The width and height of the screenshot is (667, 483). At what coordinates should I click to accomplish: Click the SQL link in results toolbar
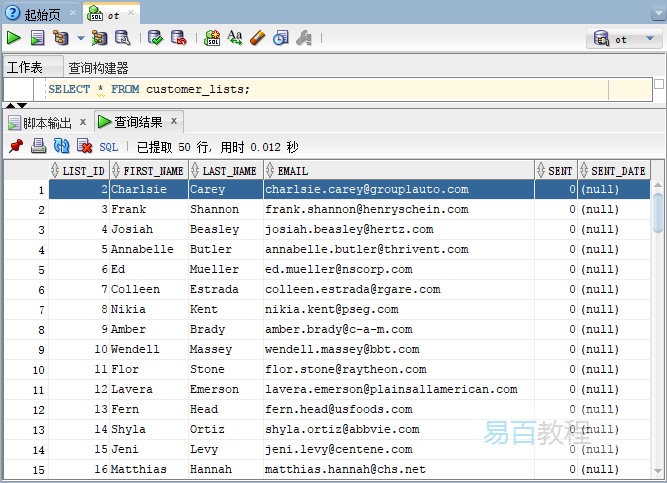coord(108,146)
